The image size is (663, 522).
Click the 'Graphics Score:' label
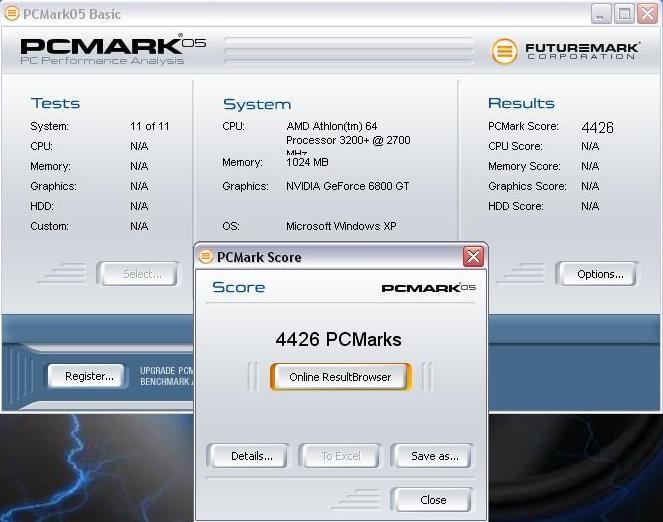pyautogui.click(x=527, y=186)
